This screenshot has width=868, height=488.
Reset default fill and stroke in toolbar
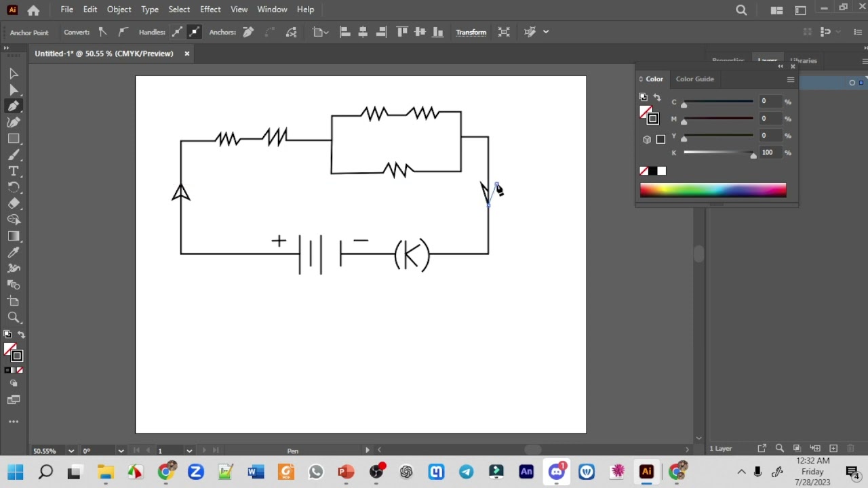tap(7, 335)
